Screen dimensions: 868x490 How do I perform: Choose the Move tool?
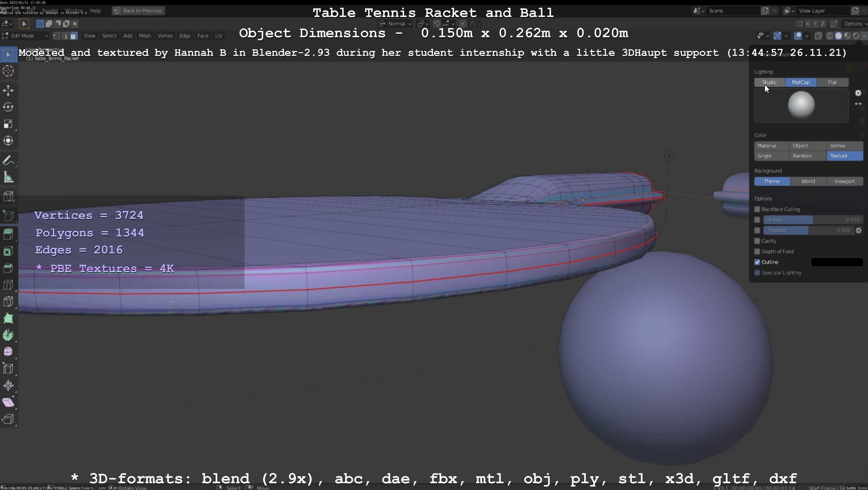pyautogui.click(x=8, y=90)
